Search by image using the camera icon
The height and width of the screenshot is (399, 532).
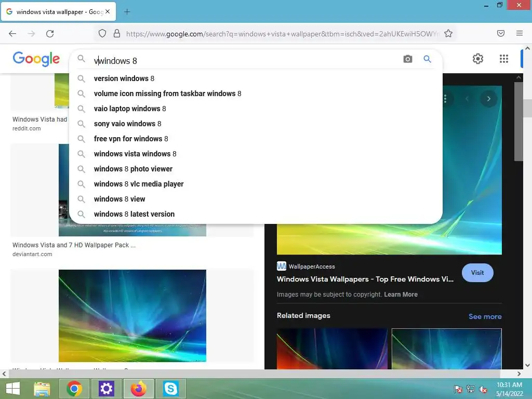click(x=407, y=59)
